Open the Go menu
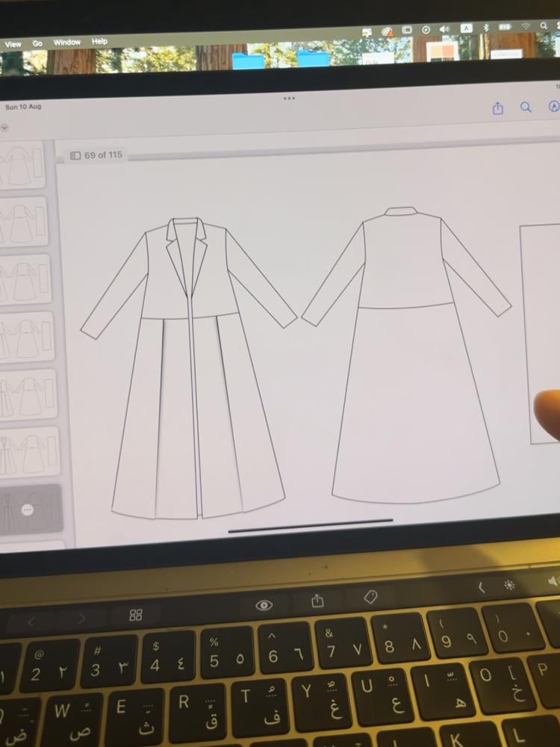Viewport: 560px width, 747px height. tap(37, 44)
